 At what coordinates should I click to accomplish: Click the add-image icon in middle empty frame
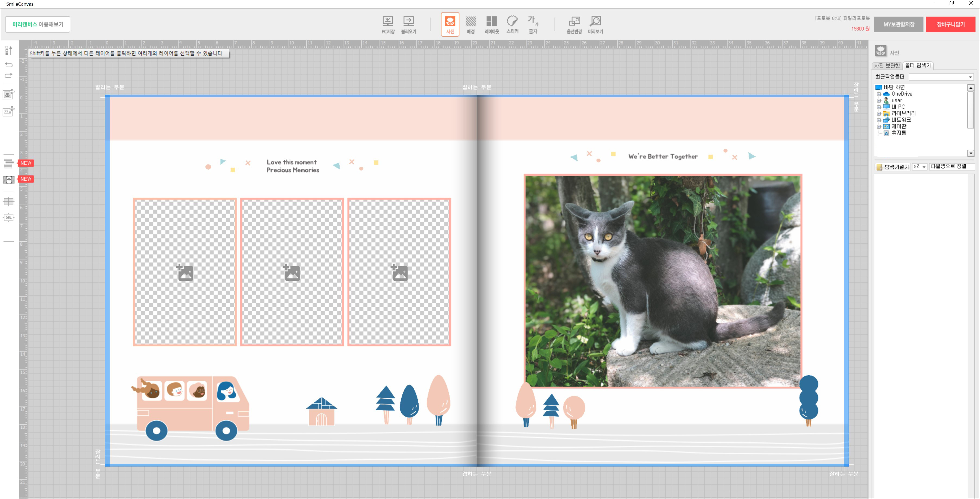coord(292,272)
